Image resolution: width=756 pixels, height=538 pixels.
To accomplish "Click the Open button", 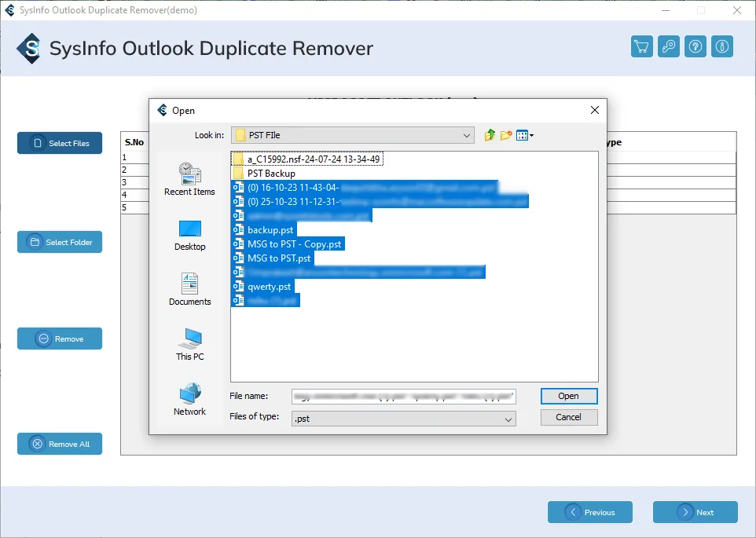I will pyautogui.click(x=569, y=396).
